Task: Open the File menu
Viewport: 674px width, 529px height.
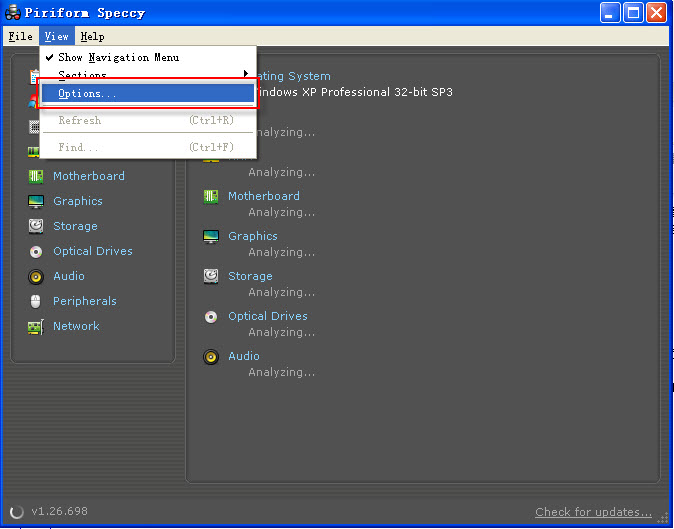Action: (20, 36)
